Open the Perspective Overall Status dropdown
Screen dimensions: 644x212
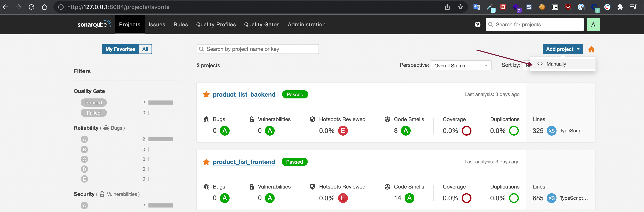(461, 65)
